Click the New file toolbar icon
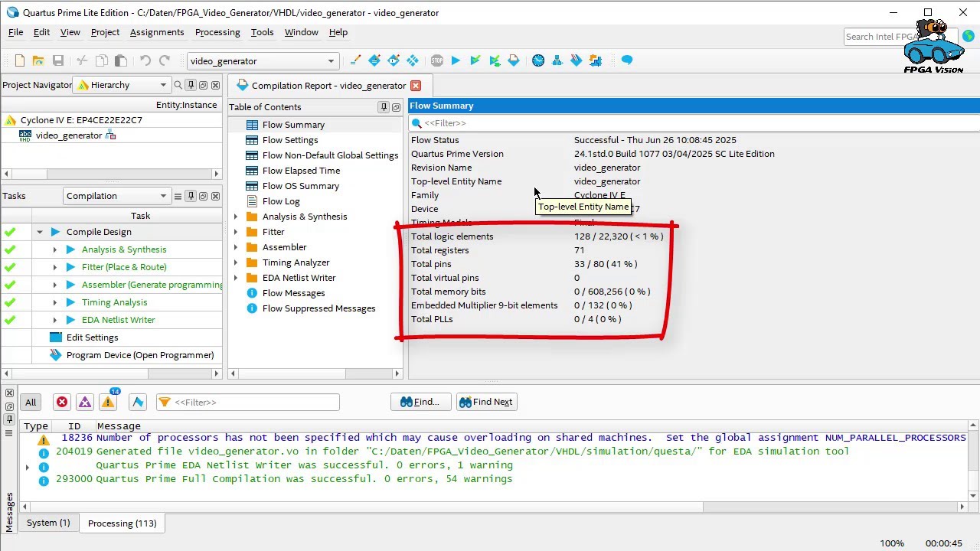Screen dimensions: 980x551 20,60
